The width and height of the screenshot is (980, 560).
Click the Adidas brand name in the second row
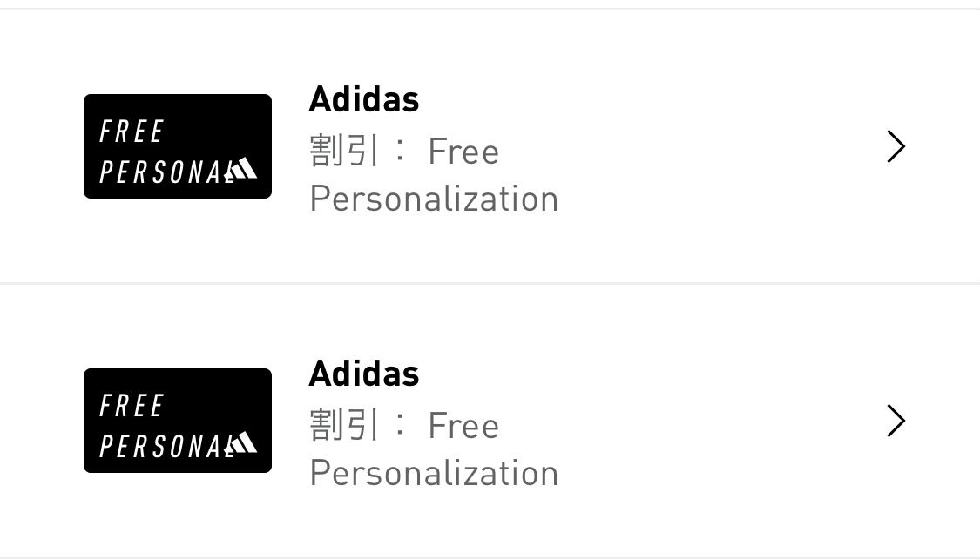pos(363,373)
